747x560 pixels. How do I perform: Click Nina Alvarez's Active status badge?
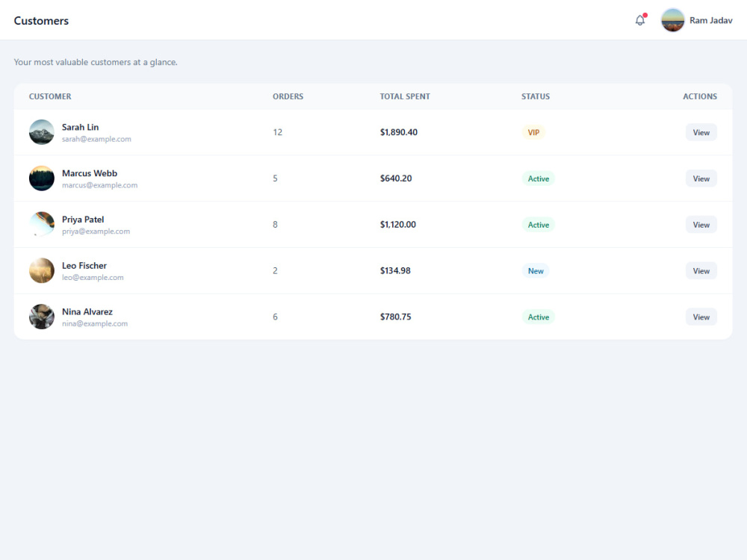[539, 317]
